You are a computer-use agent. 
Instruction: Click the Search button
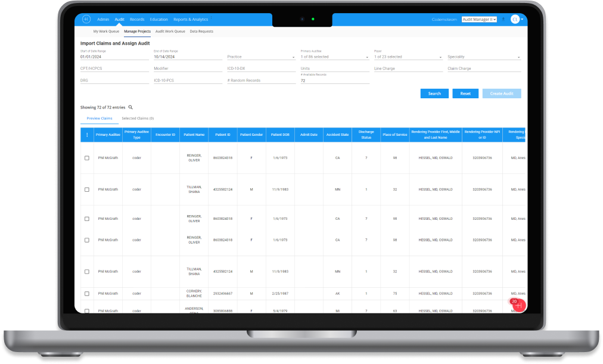click(434, 94)
